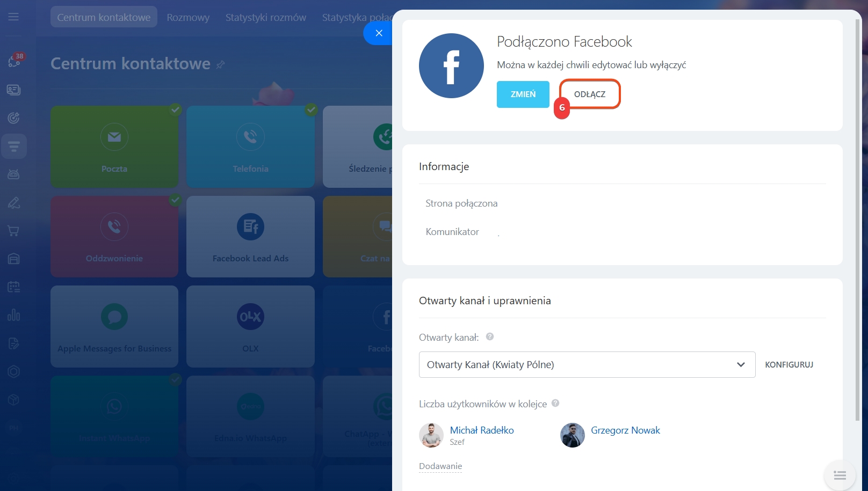Switch to Centrum kontaktowe tab
The width and height of the screenshot is (868, 491).
coord(104,17)
